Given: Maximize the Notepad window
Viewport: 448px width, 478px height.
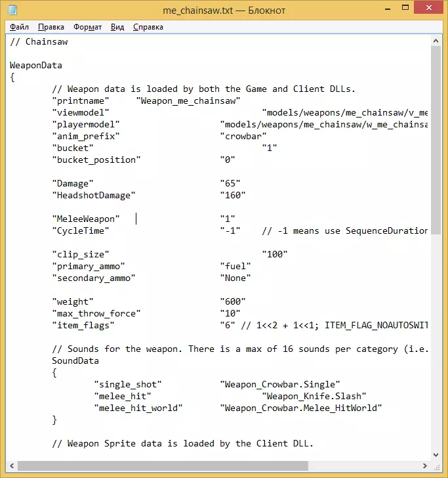Looking at the screenshot, I should [x=405, y=9].
